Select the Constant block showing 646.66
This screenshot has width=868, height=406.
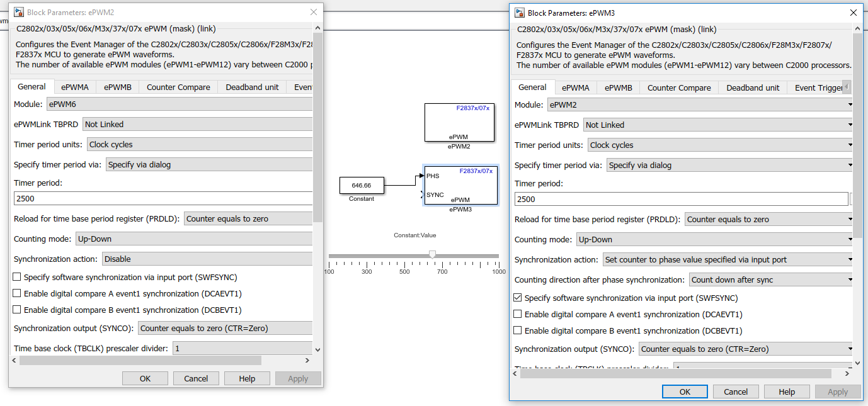pos(362,185)
